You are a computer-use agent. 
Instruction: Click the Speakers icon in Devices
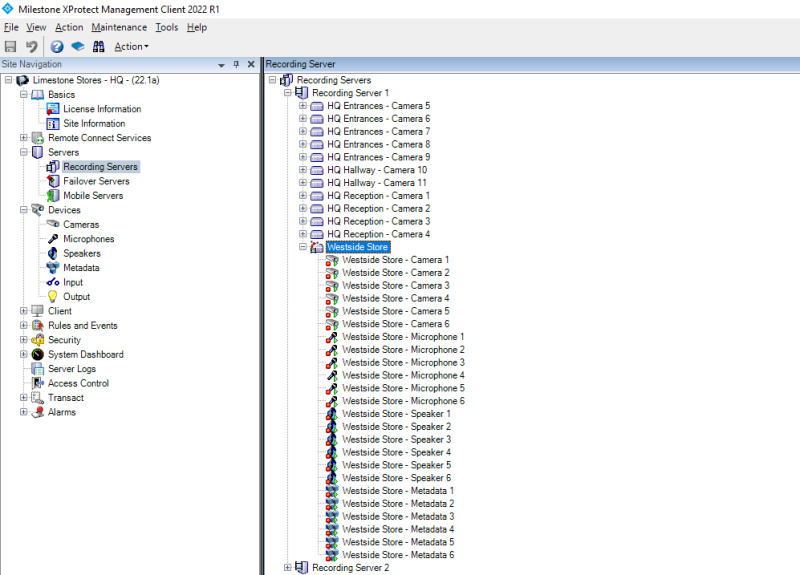tap(53, 253)
